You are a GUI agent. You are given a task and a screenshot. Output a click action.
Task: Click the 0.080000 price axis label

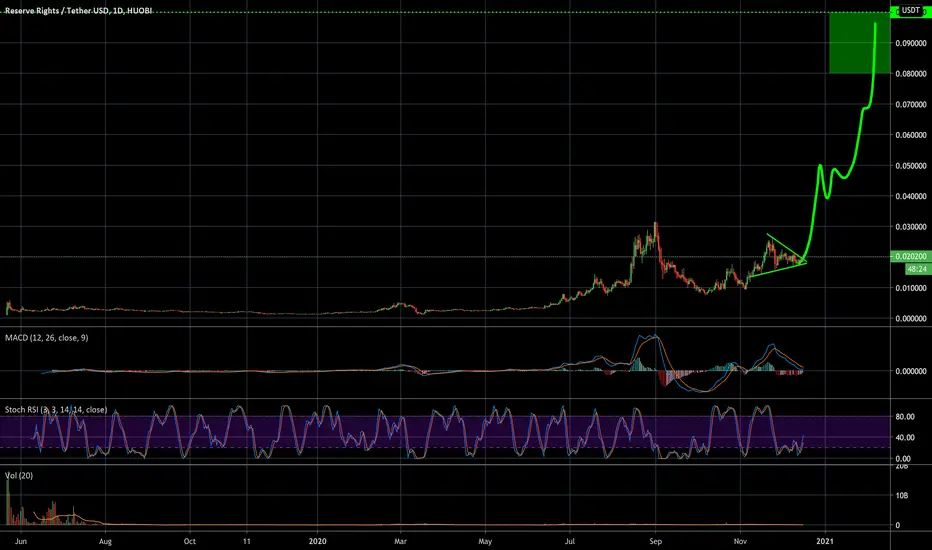tap(911, 74)
